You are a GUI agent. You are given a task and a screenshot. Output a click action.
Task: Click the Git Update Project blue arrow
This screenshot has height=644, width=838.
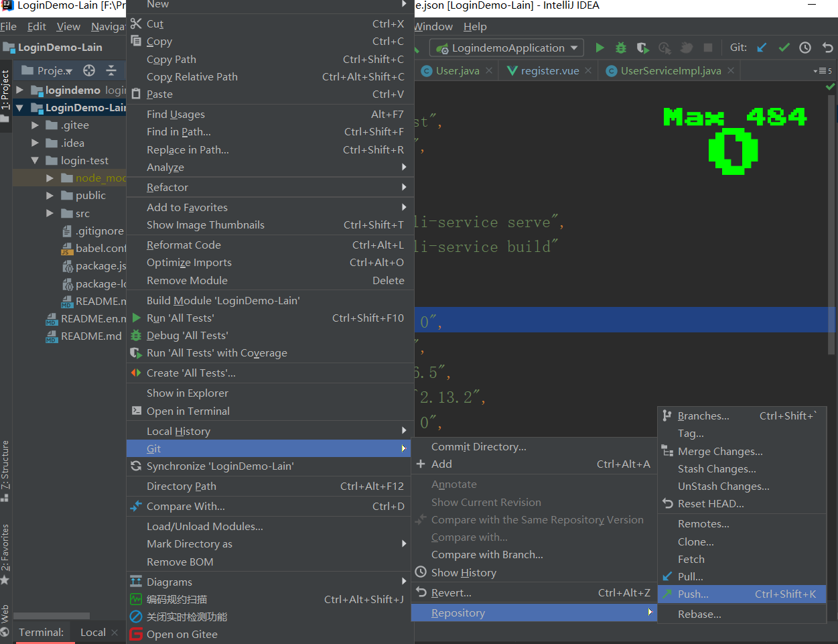(762, 48)
